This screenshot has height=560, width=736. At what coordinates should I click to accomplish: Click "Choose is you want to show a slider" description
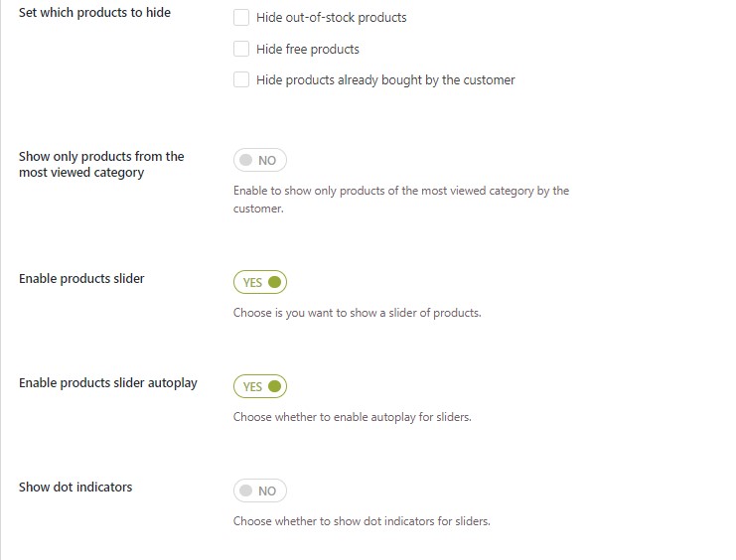(x=357, y=313)
